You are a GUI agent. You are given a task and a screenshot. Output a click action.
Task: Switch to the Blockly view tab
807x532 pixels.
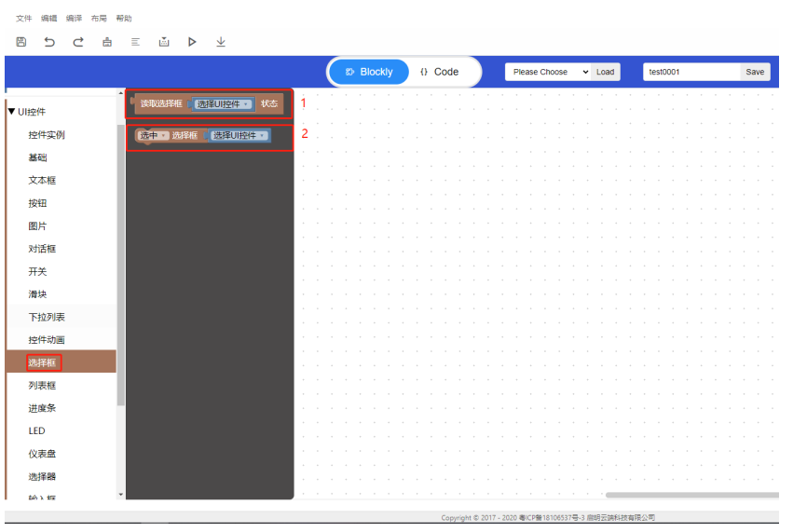(x=369, y=72)
